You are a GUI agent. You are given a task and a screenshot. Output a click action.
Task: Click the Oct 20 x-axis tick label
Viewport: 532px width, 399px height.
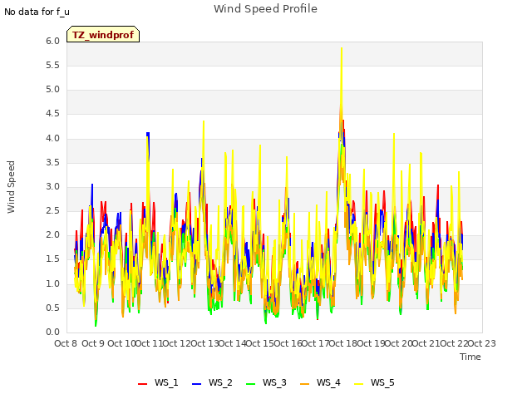[x=398, y=343]
